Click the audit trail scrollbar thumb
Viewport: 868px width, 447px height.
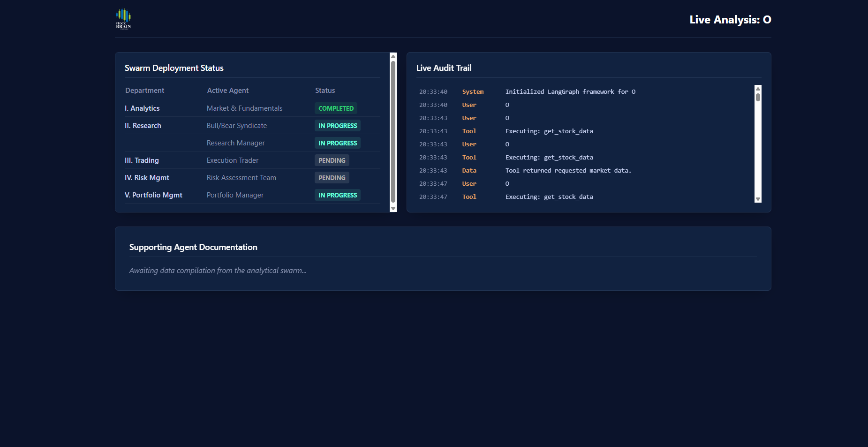click(758, 97)
